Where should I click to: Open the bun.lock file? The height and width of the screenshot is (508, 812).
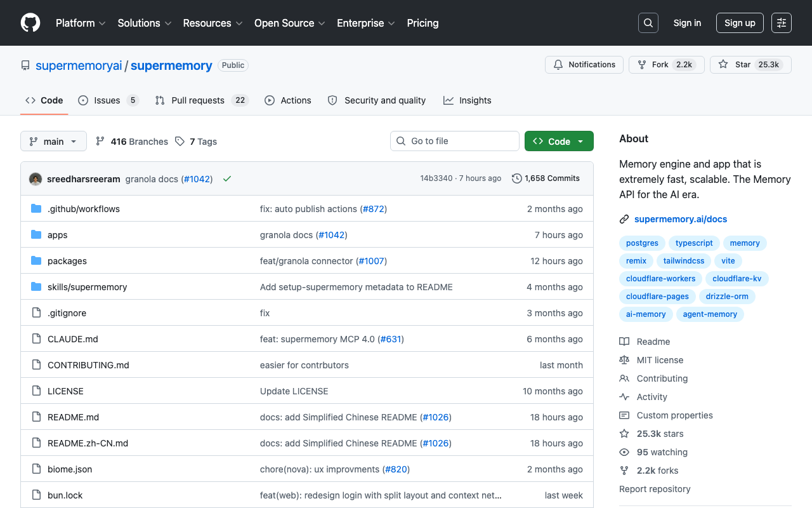click(x=65, y=495)
